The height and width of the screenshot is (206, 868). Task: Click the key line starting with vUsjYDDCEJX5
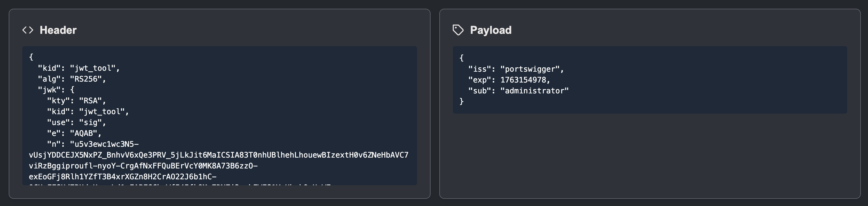point(218,155)
